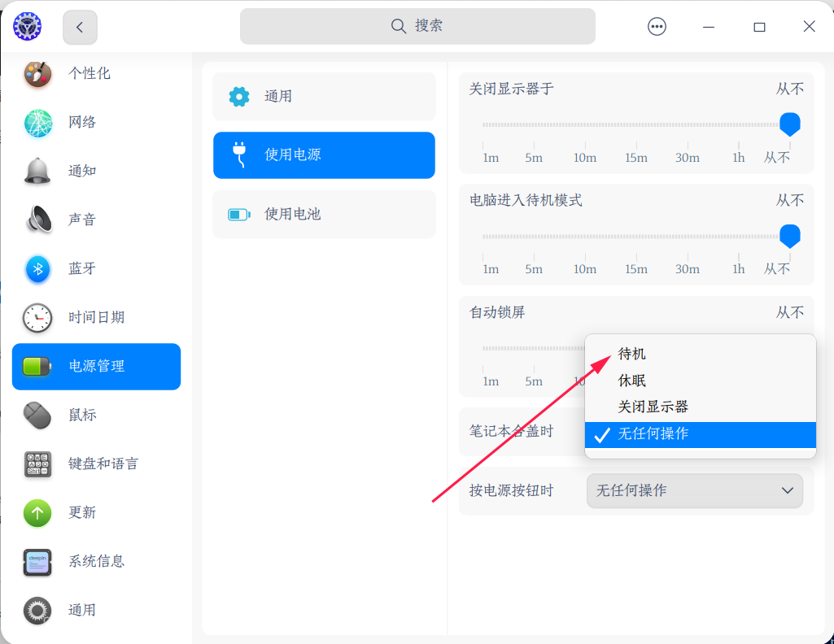Screen dimensions: 834x644
Task: Select the 网络 sidebar label
Action: click(x=82, y=122)
